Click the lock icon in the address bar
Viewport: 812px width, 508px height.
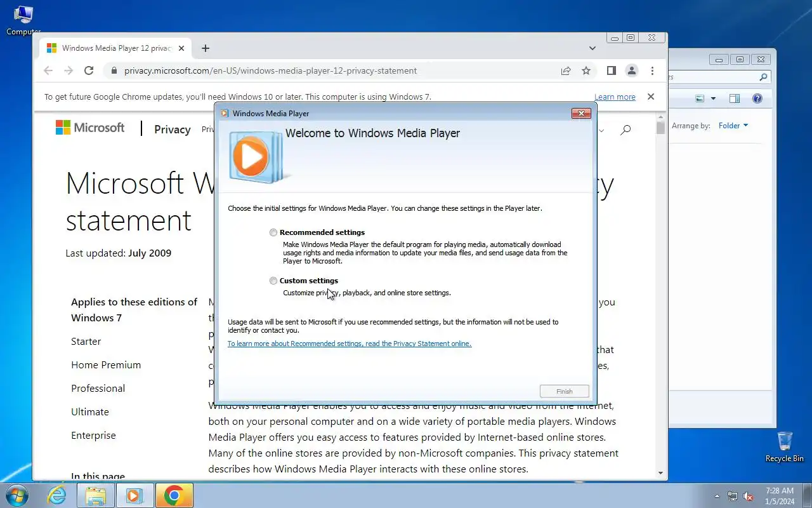point(114,71)
